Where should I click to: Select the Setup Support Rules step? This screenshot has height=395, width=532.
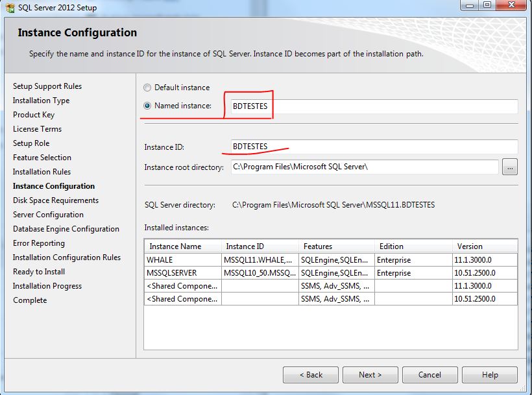pyautogui.click(x=47, y=86)
